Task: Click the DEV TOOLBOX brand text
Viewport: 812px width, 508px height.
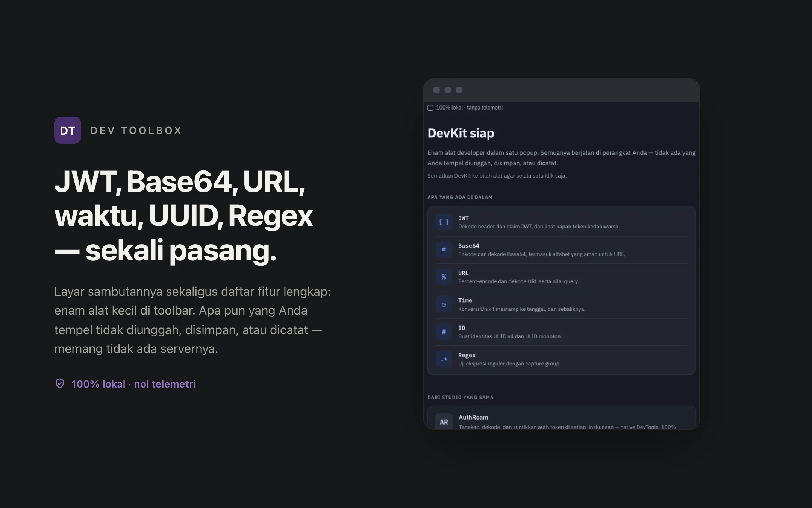Action: (x=136, y=131)
